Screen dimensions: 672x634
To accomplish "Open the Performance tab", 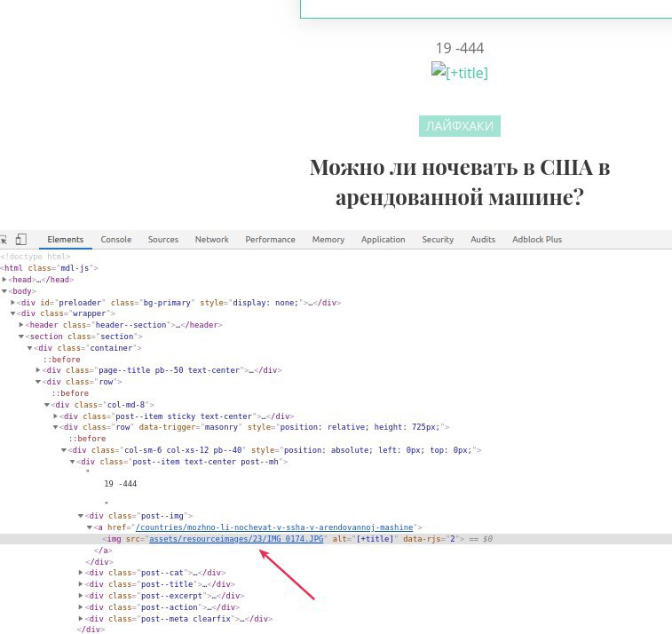I will [x=270, y=239].
